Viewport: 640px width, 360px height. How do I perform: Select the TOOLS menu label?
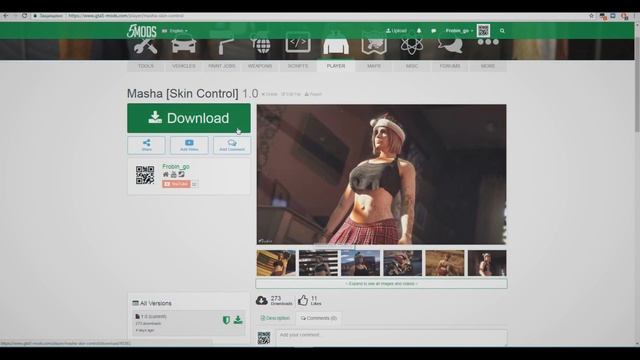click(146, 66)
